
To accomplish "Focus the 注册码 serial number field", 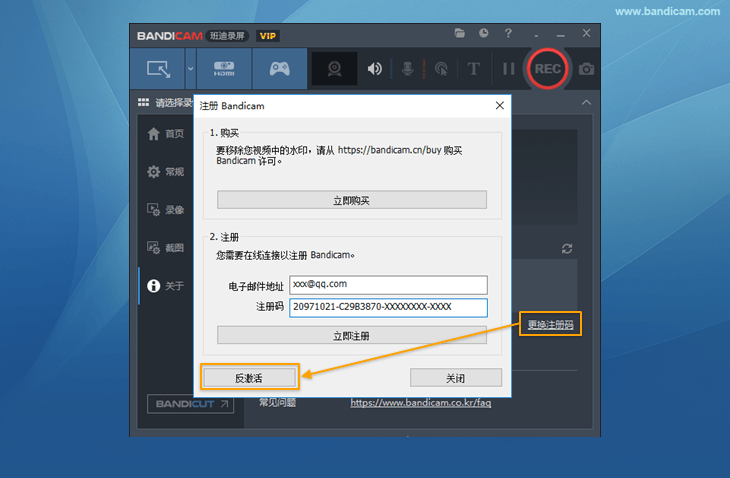I will click(x=388, y=308).
